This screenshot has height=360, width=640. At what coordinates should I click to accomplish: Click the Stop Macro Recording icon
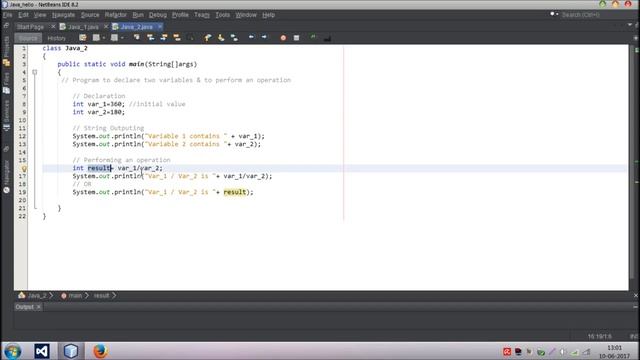coord(296,38)
